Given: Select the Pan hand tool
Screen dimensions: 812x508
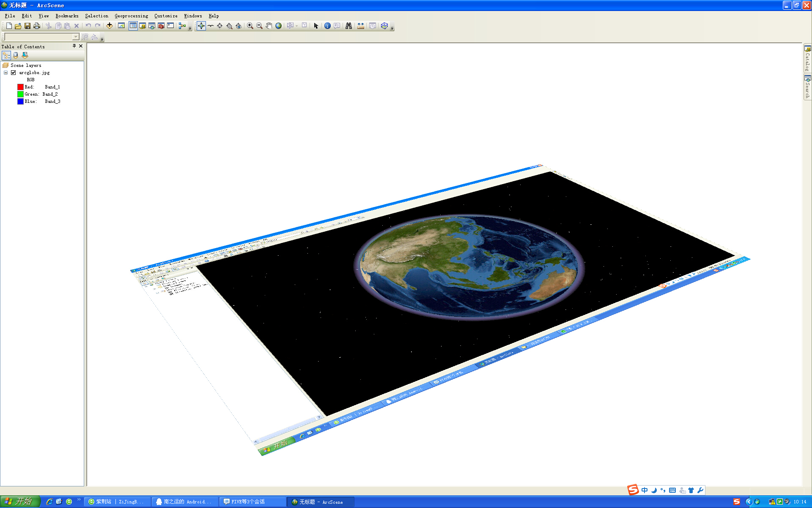Looking at the screenshot, I should 269,26.
